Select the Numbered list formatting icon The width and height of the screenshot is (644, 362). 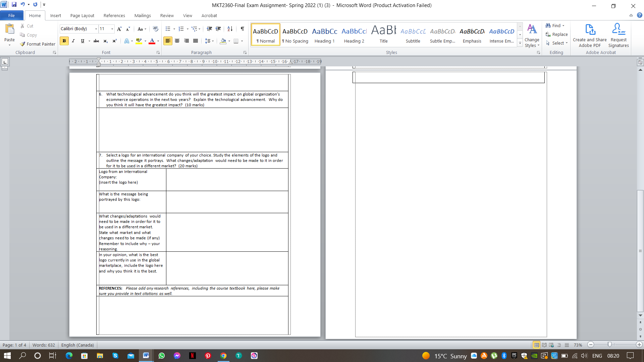[x=181, y=28]
